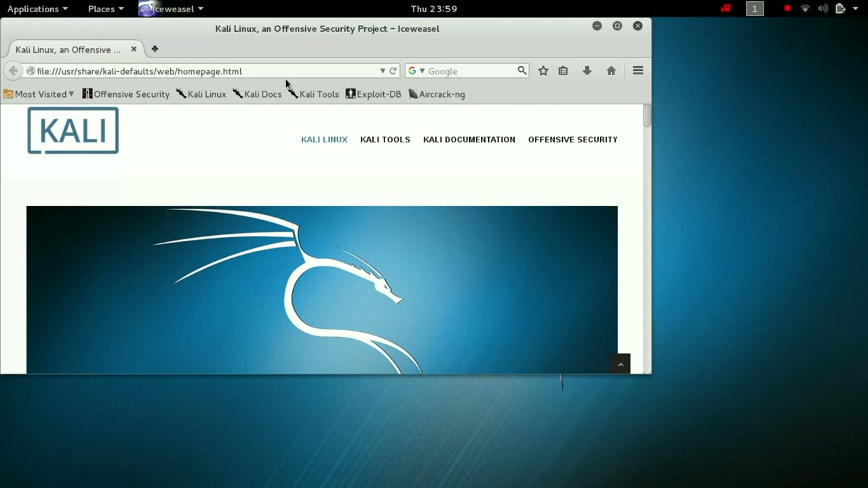
Task: Switch workspace with the 1 indicator
Action: 755,9
